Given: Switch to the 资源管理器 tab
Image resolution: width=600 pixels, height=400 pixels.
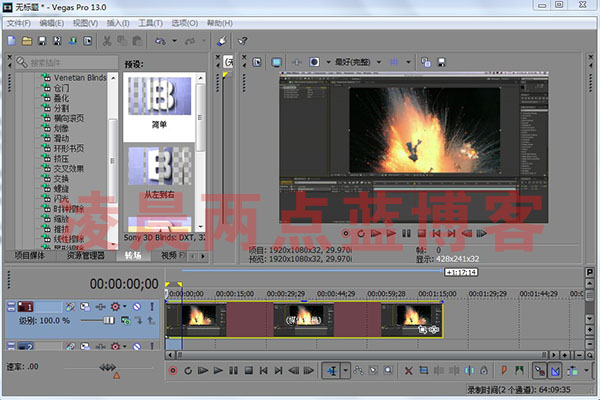Looking at the screenshot, I should click(85, 255).
